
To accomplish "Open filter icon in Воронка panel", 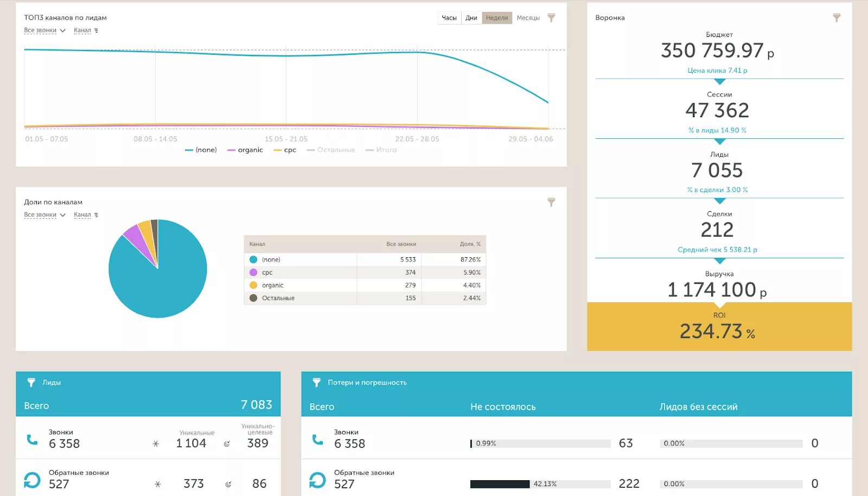I will [x=837, y=18].
